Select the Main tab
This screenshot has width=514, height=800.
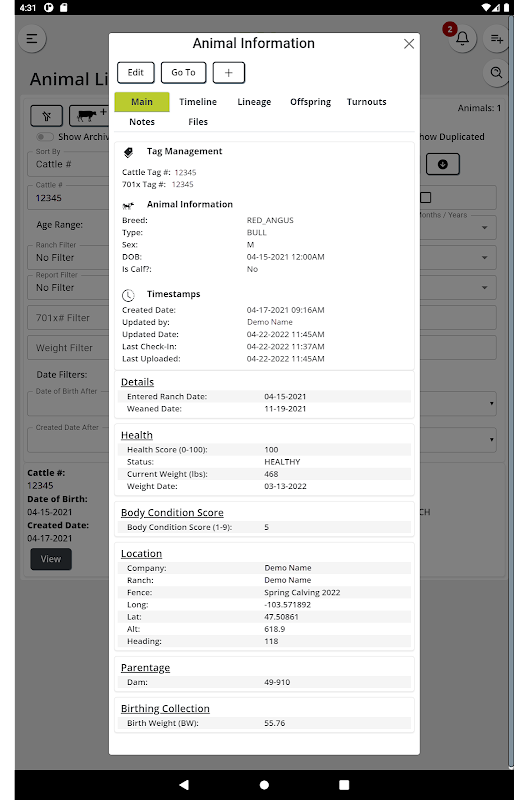coord(142,102)
